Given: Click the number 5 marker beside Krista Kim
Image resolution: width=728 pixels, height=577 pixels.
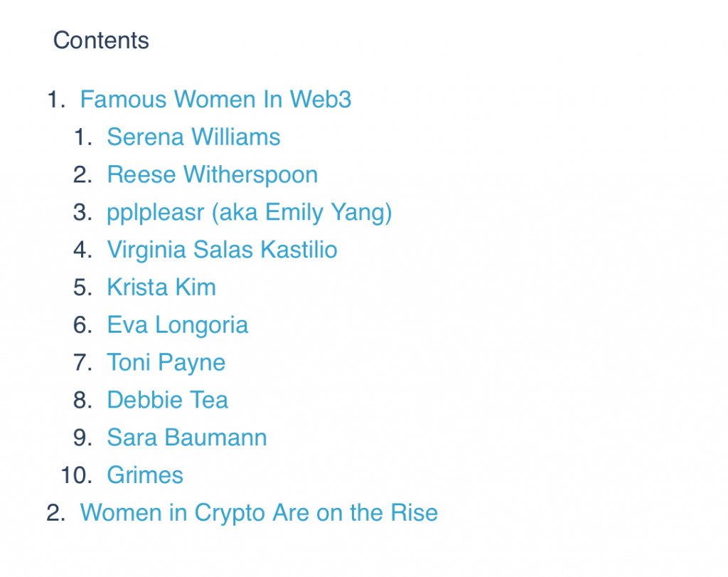Looking at the screenshot, I should coord(82,287).
